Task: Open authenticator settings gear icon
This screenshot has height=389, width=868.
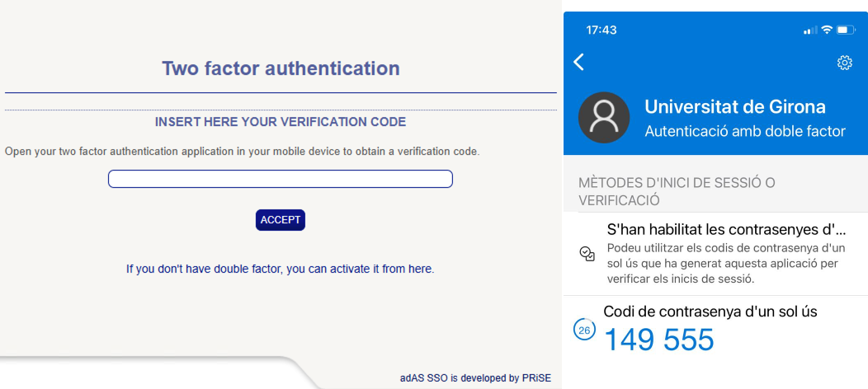Action: pos(844,63)
